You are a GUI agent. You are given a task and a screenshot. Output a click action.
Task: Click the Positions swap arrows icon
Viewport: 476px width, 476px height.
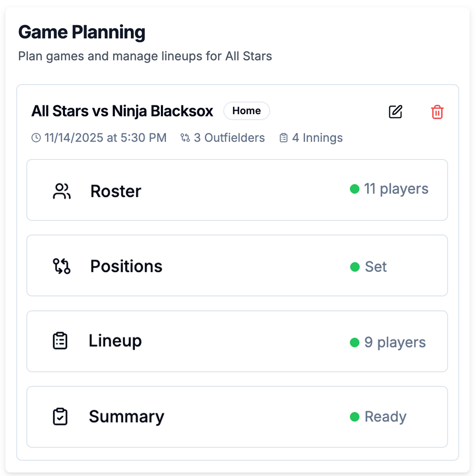click(x=62, y=266)
